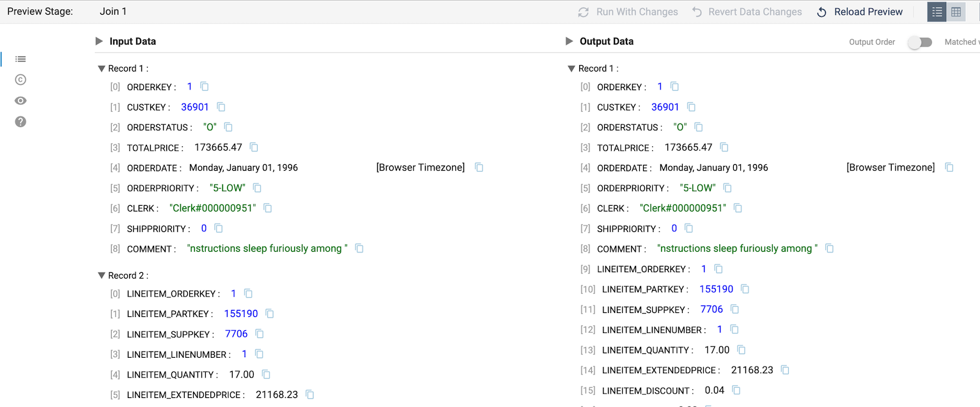Collapse input Record 2
This screenshot has width=980, height=407.
click(x=102, y=275)
